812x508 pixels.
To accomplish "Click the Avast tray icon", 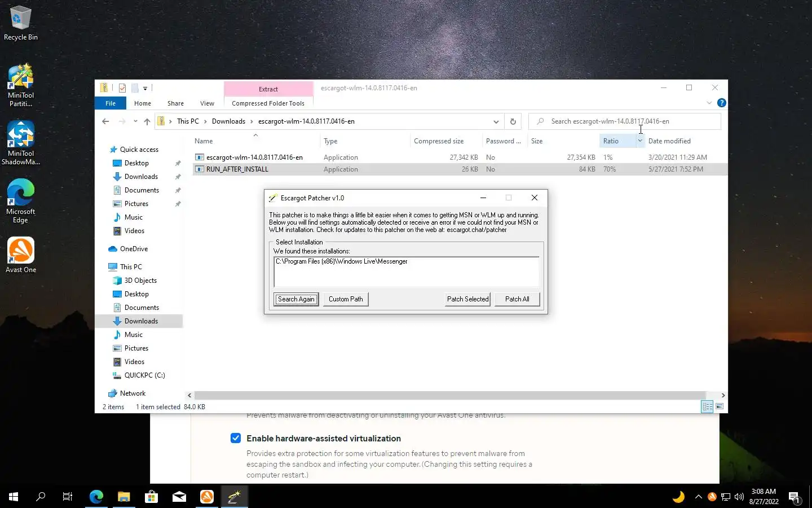I will [712, 497].
